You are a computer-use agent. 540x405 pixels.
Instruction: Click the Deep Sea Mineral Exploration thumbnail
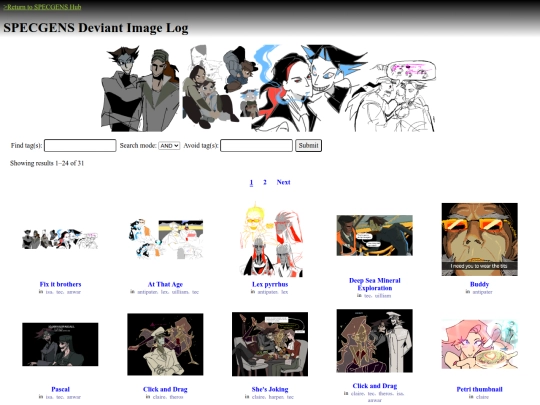(375, 236)
